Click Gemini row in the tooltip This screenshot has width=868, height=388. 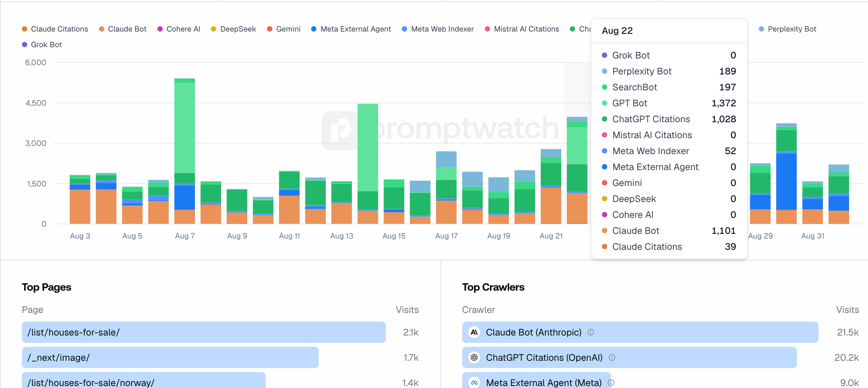coord(669,183)
